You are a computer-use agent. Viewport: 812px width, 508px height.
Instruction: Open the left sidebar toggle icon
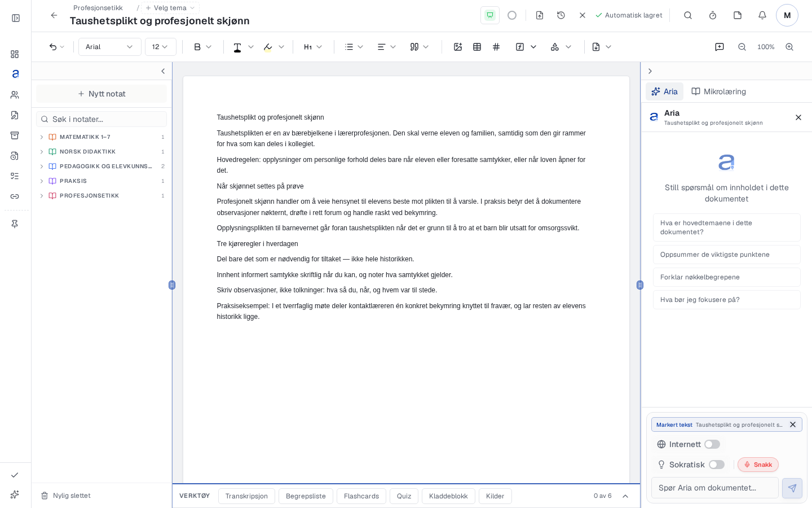16,18
